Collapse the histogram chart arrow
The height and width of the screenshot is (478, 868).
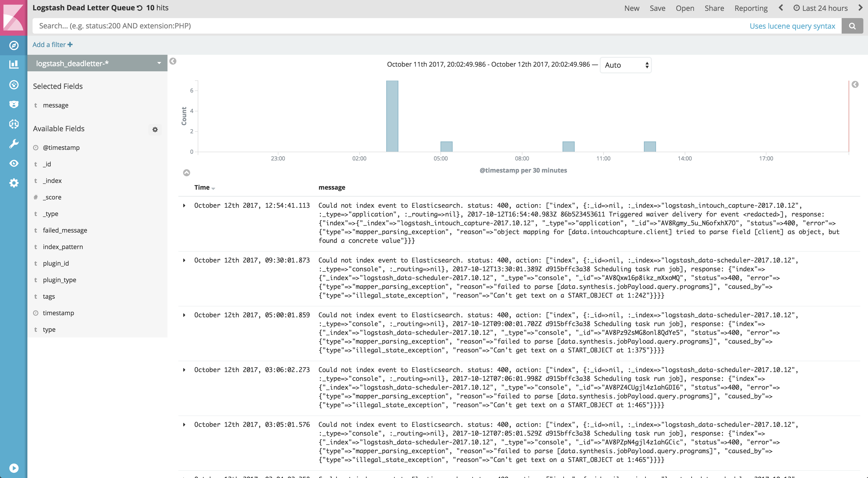point(186,173)
